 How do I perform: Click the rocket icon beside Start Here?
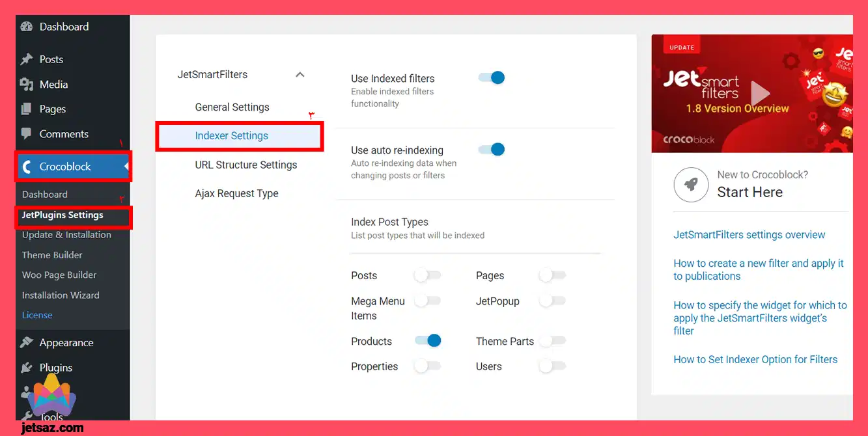(691, 184)
